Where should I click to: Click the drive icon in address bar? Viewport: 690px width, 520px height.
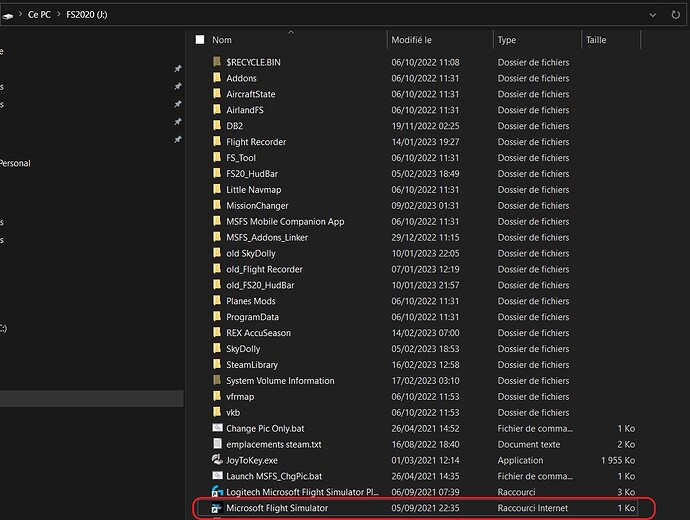coord(7,16)
